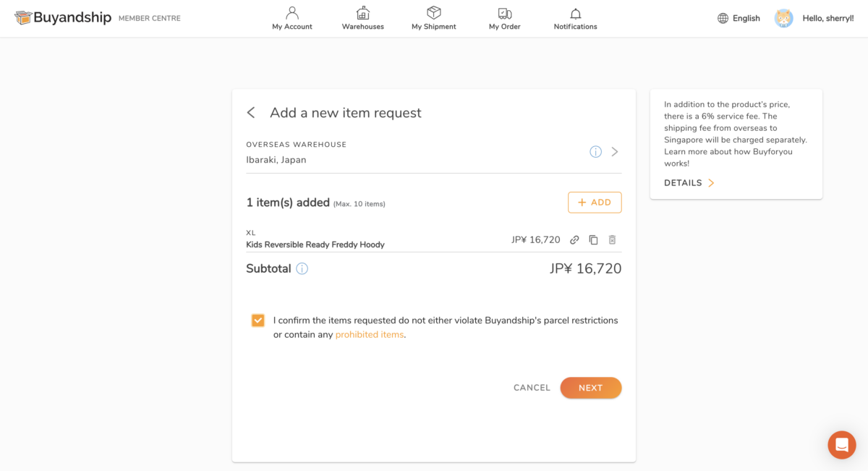Uncheck the parcel restrictions confirmation checkbox
868x471 pixels.
(258, 321)
